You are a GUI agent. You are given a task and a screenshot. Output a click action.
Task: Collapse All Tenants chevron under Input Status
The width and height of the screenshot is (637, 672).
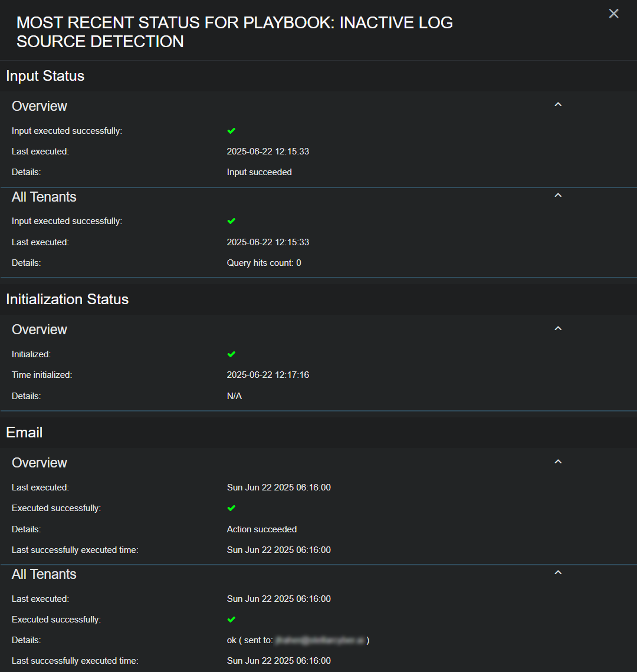click(x=558, y=196)
